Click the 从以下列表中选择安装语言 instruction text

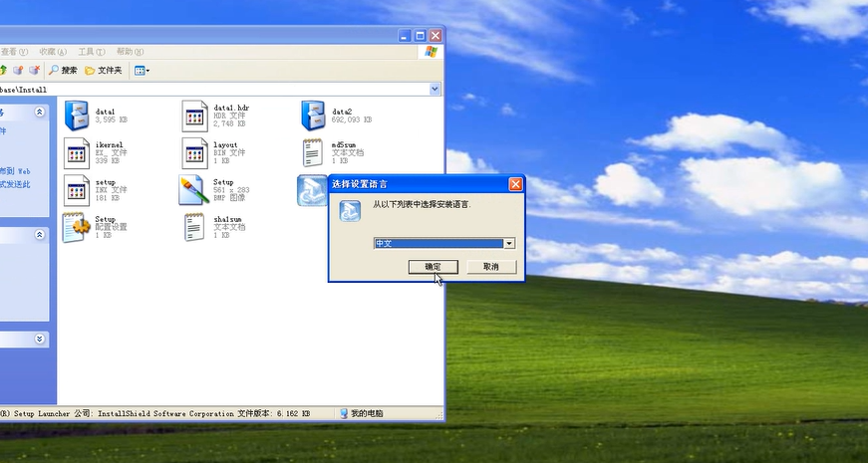point(422,204)
